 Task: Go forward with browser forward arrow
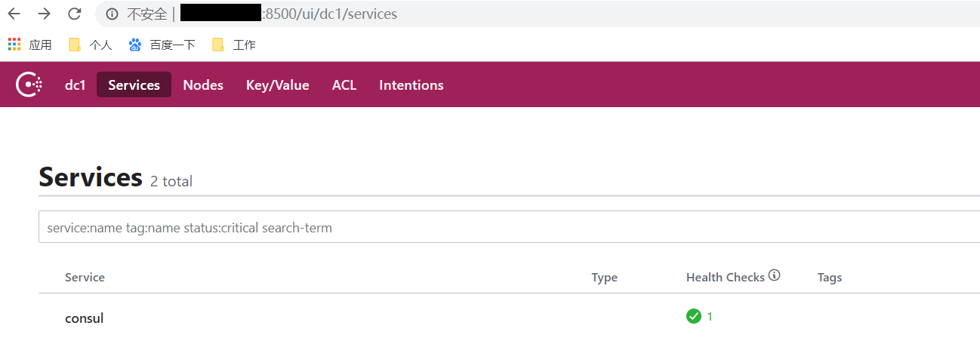click(44, 14)
